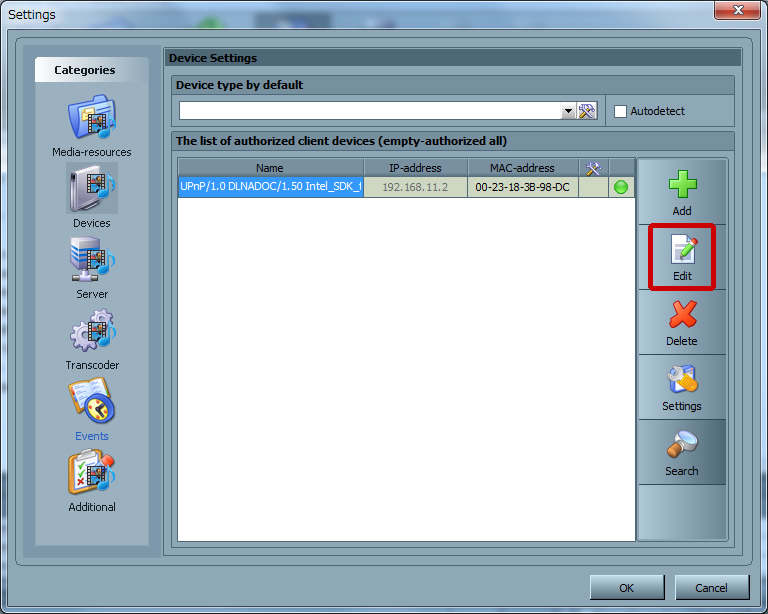Sort by the MAC-address column header

point(523,168)
